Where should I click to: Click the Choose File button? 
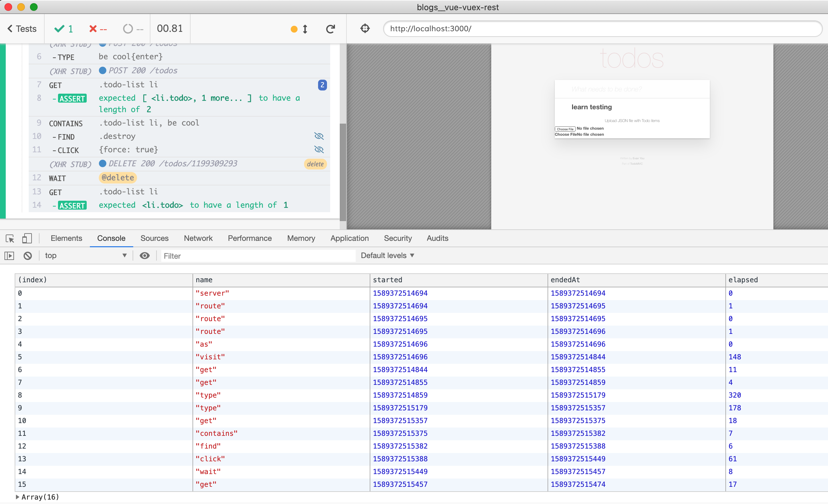[565, 129]
